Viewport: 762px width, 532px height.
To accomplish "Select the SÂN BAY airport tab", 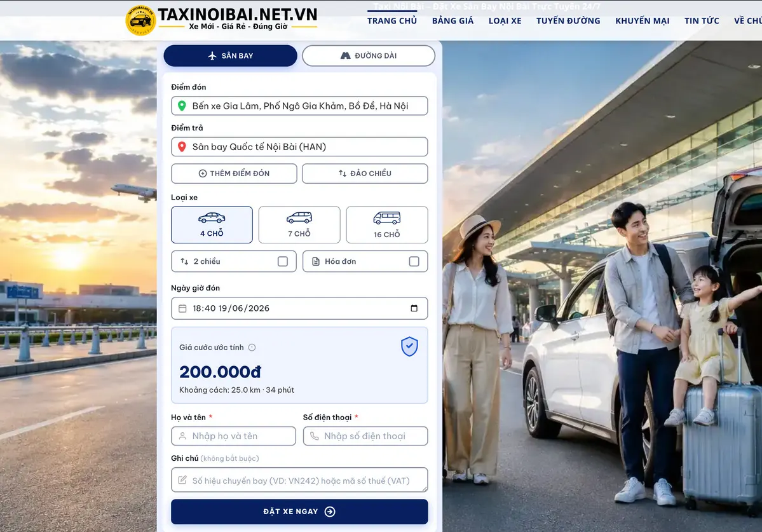I will tap(230, 56).
